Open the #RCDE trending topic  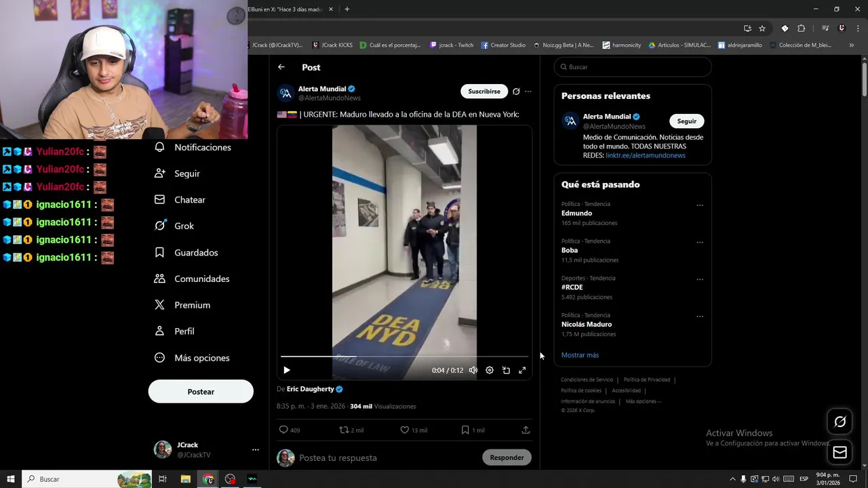572,287
